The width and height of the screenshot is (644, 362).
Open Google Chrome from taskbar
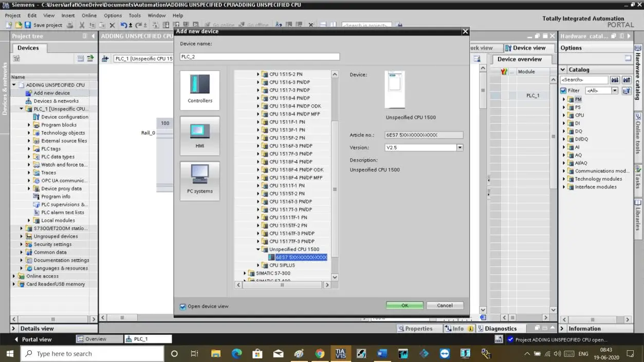320,353
